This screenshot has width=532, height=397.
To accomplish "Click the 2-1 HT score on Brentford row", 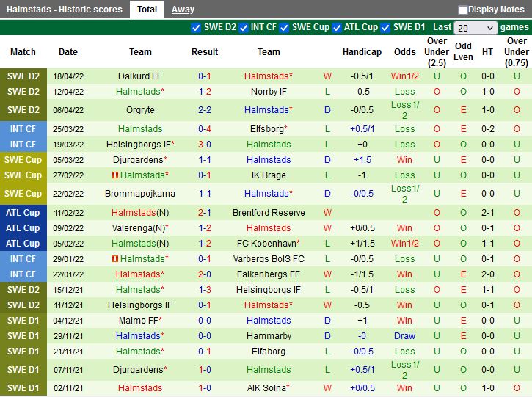I will 487,212.
